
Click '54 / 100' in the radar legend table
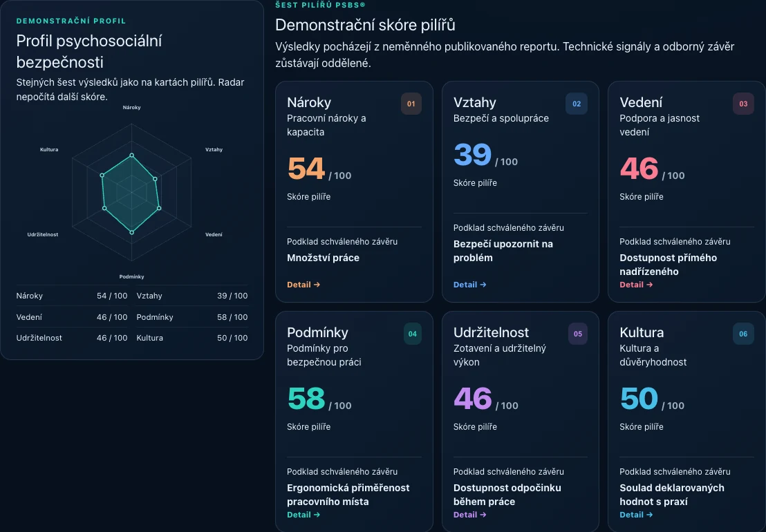(112, 296)
